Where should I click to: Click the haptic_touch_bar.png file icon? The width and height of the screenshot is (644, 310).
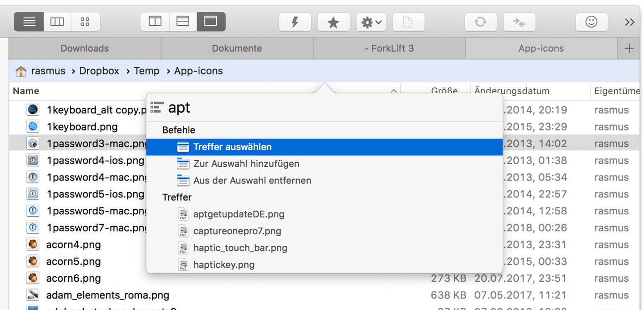[x=183, y=248]
